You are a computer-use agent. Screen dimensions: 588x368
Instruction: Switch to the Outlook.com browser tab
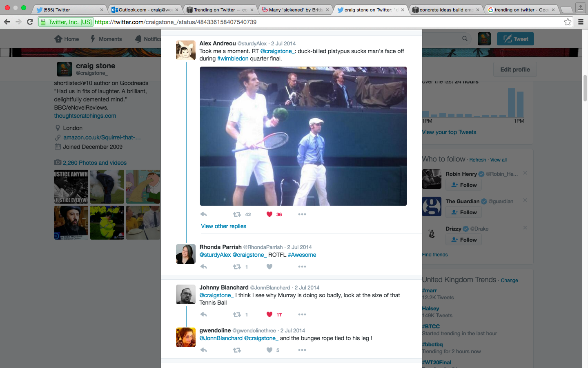145,10
